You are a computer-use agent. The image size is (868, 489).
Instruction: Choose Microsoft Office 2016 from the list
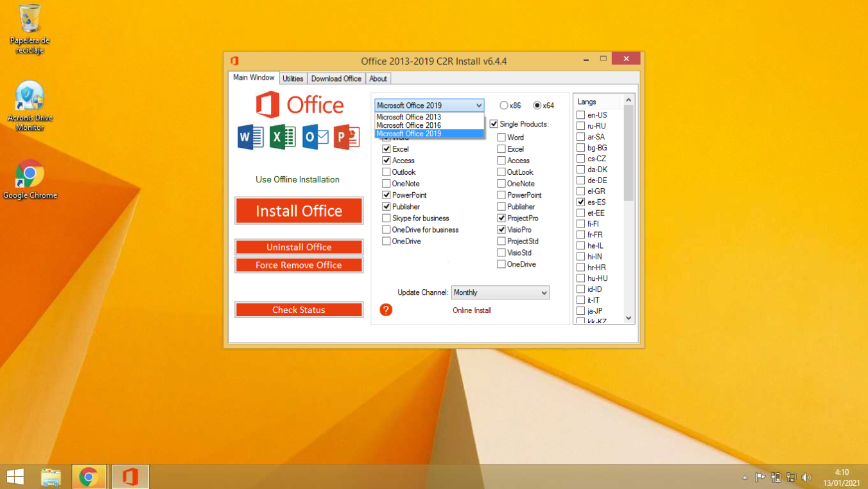point(429,125)
